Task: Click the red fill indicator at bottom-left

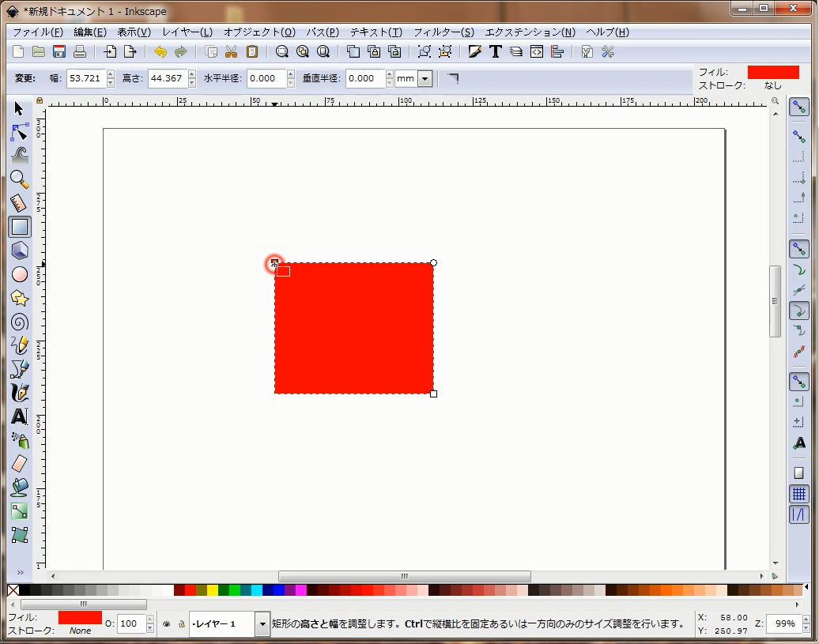Action: pyautogui.click(x=80, y=617)
